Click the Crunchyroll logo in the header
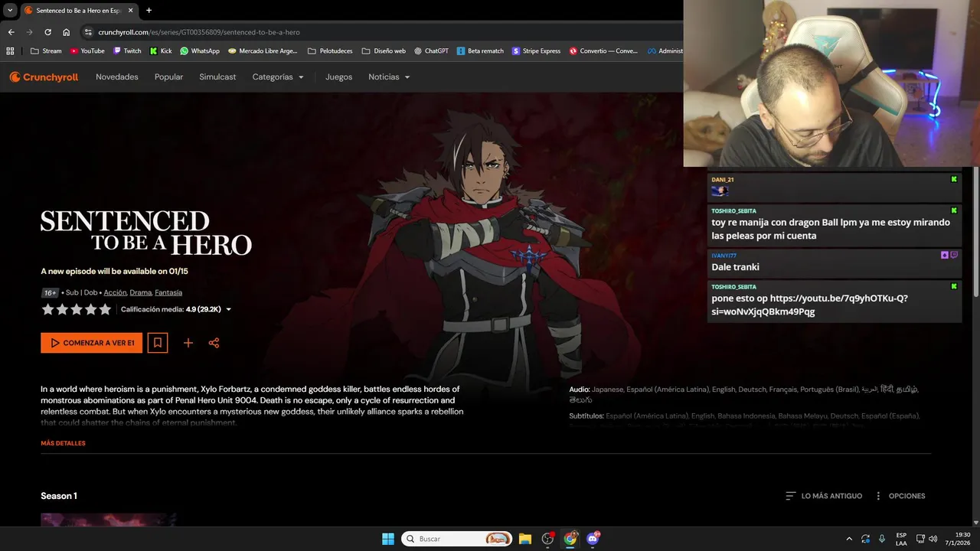 [x=44, y=77]
